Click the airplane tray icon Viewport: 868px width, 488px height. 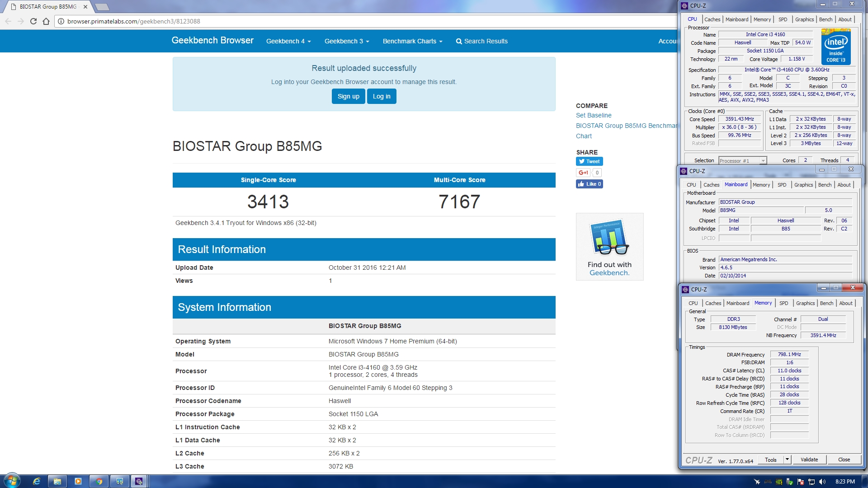tap(757, 482)
